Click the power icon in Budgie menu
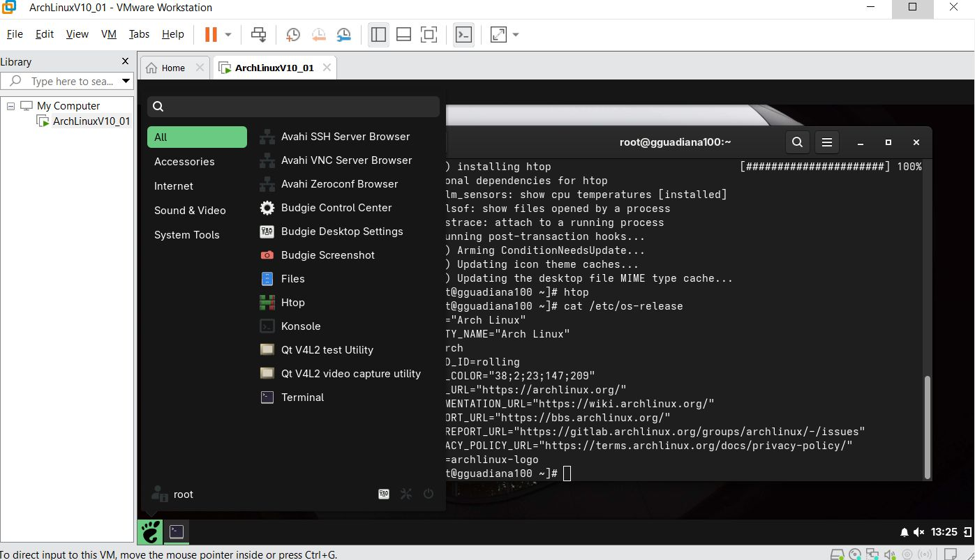The height and width of the screenshot is (560, 975). point(429,494)
